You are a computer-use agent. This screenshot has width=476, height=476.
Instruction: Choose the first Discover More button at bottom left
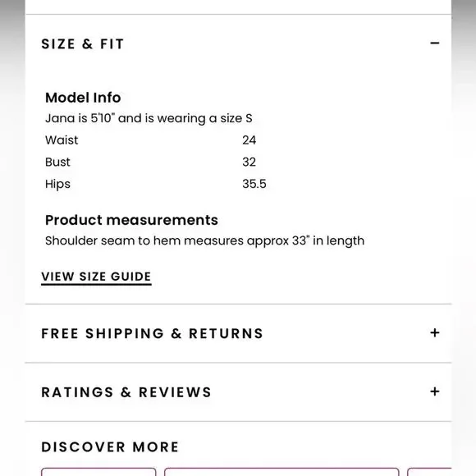tap(98, 472)
